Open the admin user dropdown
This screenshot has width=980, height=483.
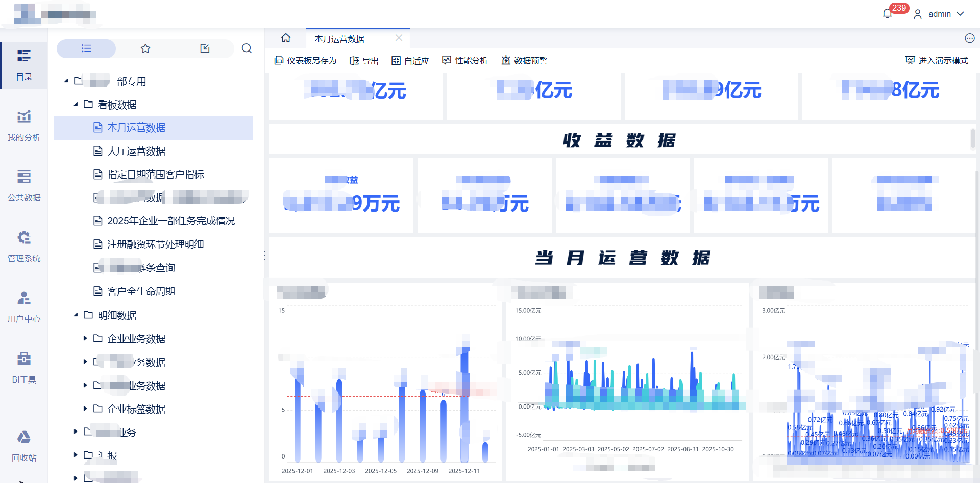(939, 14)
